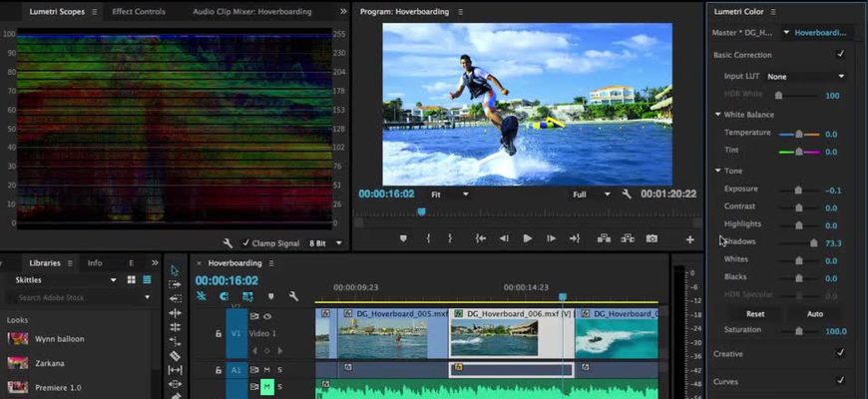Toggle the Curves section checkbox
The height and width of the screenshot is (399, 868).
point(840,380)
